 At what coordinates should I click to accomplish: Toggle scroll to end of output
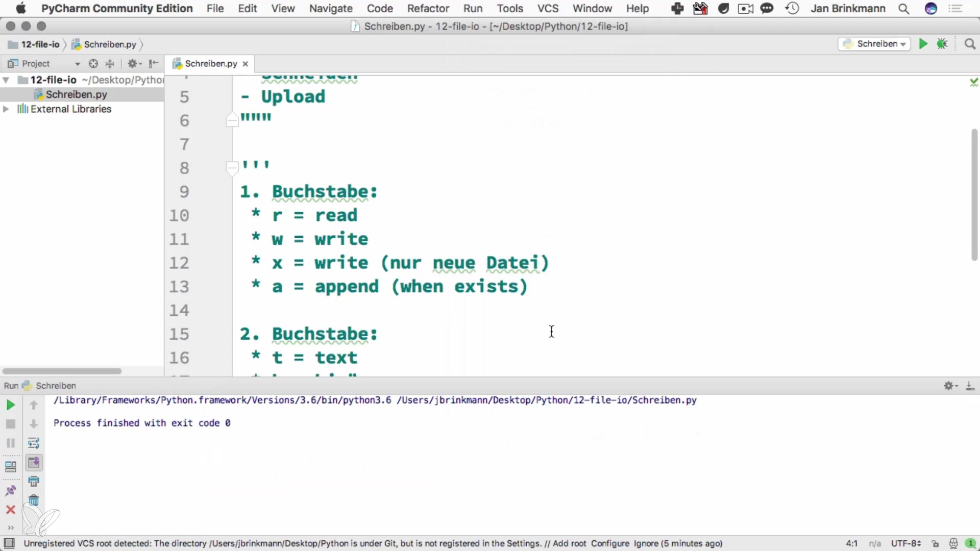click(34, 462)
